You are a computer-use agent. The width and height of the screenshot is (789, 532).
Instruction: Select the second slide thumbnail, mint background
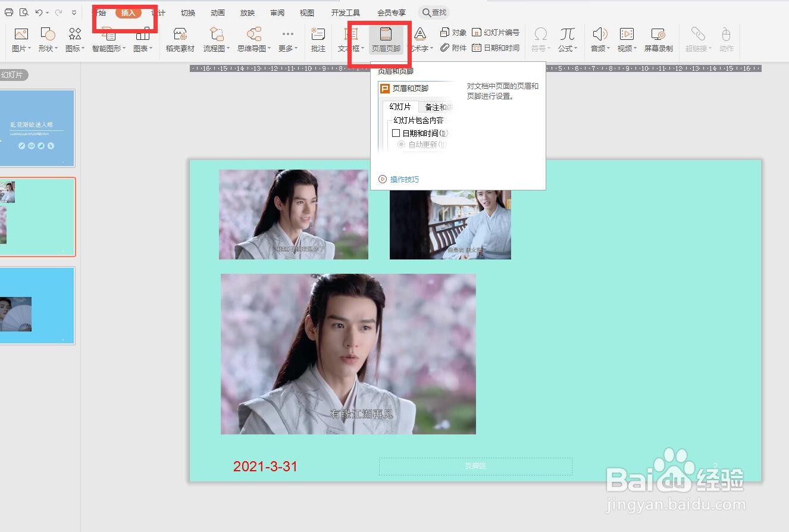37,217
